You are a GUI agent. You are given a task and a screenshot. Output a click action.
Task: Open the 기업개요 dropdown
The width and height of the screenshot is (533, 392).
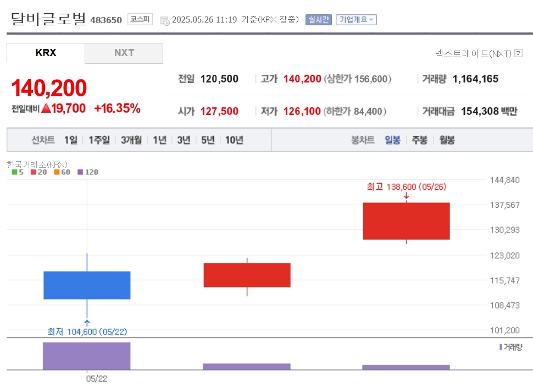click(356, 20)
